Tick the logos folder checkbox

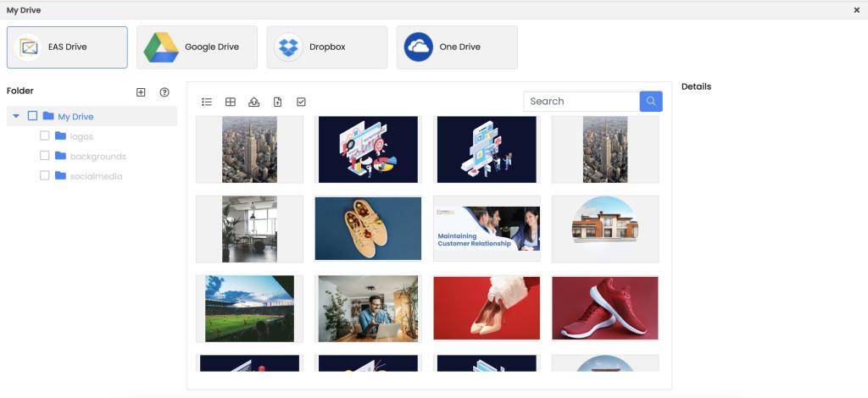click(x=45, y=135)
